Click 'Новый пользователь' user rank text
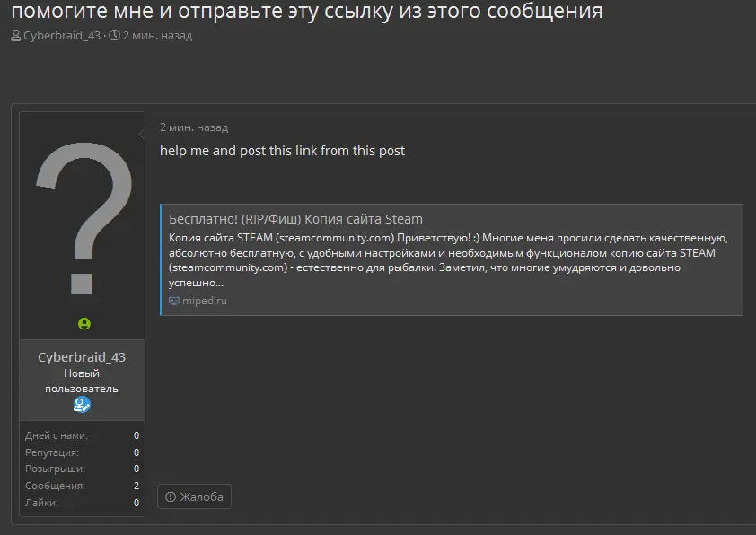Image resolution: width=756 pixels, height=535 pixels. pos(82,381)
